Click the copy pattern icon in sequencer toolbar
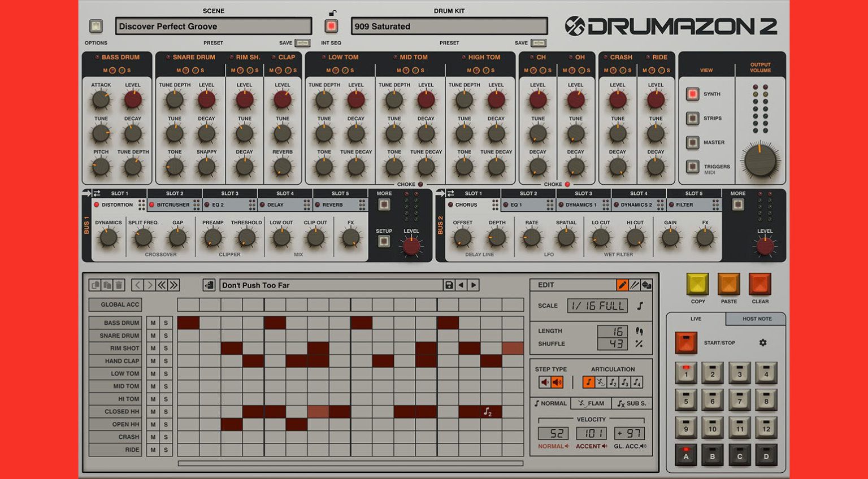The height and width of the screenshot is (479, 868). [x=94, y=285]
